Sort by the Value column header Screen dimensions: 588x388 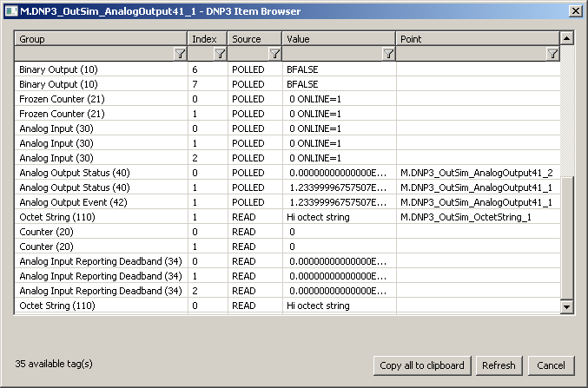pos(339,39)
